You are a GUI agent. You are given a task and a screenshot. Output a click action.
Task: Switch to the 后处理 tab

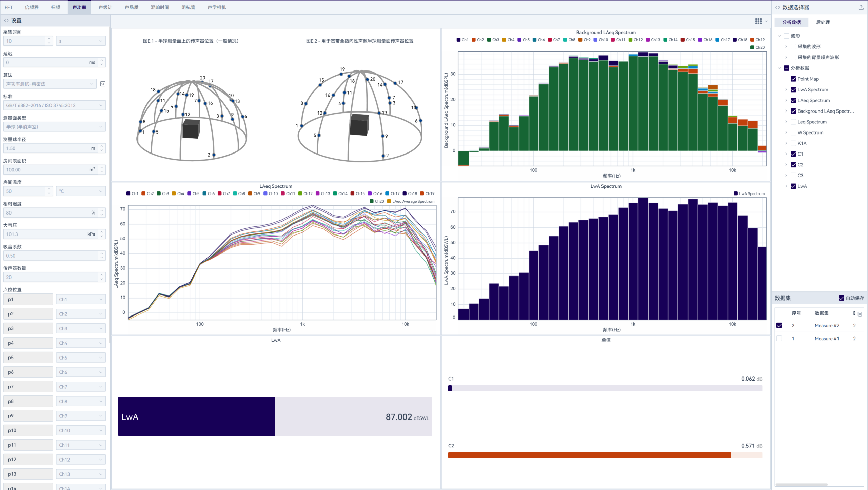[823, 22]
